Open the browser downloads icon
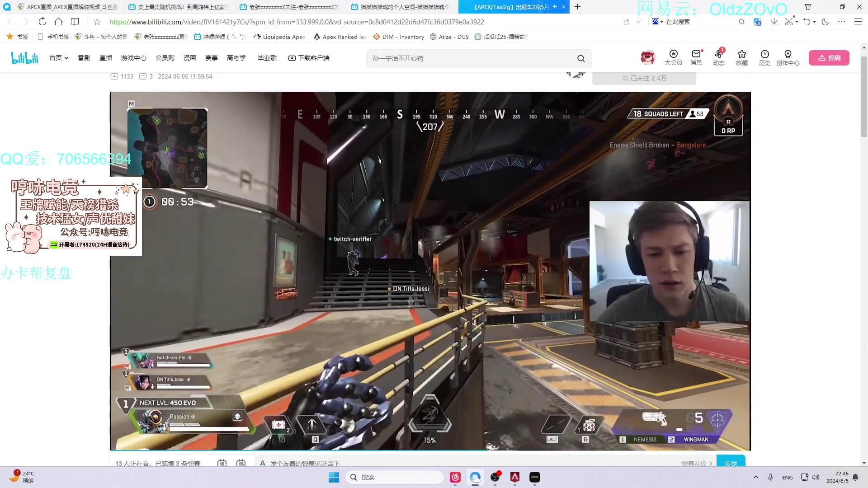This screenshot has width=868, height=488. pyautogui.click(x=774, y=22)
